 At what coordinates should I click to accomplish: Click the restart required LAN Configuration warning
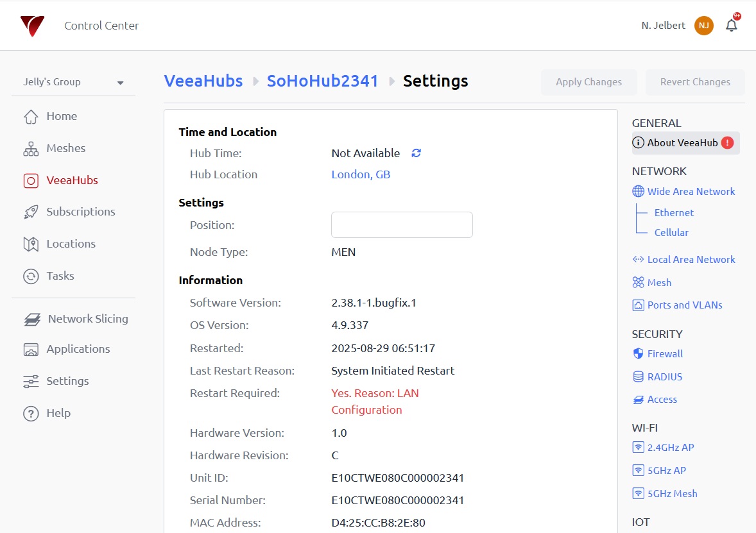(x=375, y=402)
